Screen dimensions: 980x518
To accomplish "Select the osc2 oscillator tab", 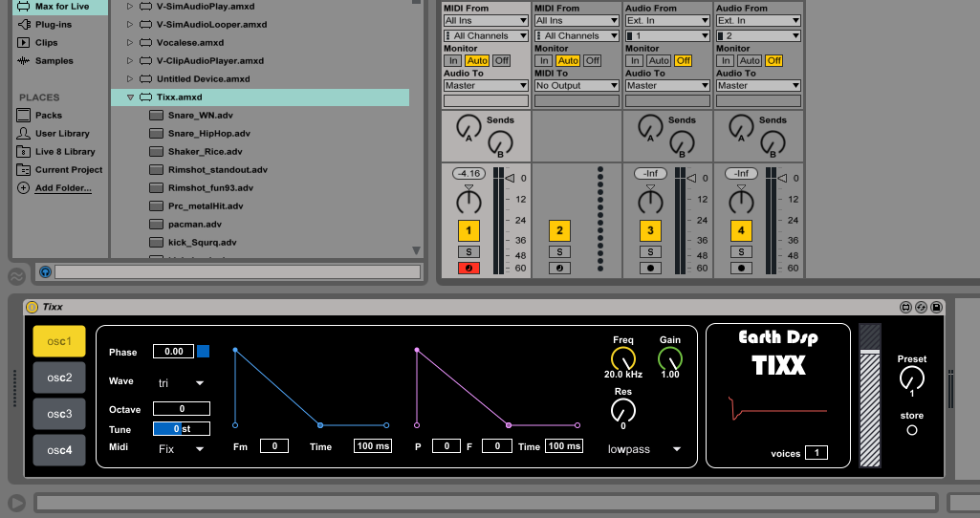I will 59,378.
